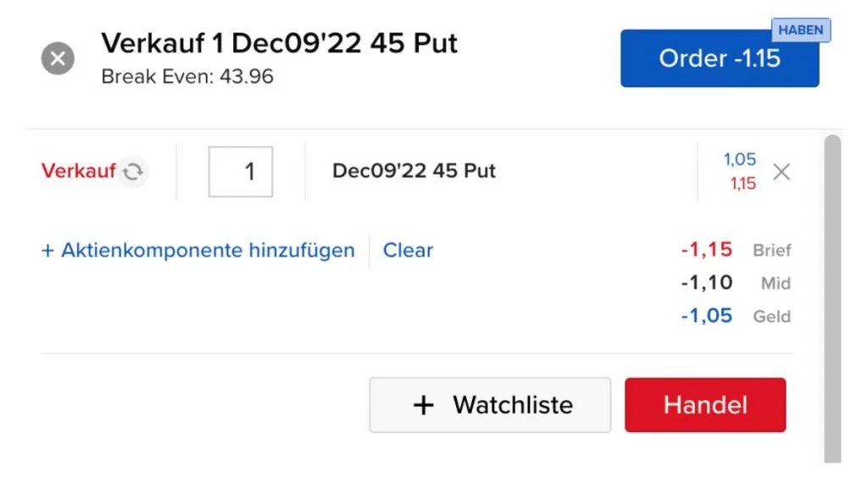Click the quantity input field
The width and height of the screenshot is (868, 482).
(240, 172)
